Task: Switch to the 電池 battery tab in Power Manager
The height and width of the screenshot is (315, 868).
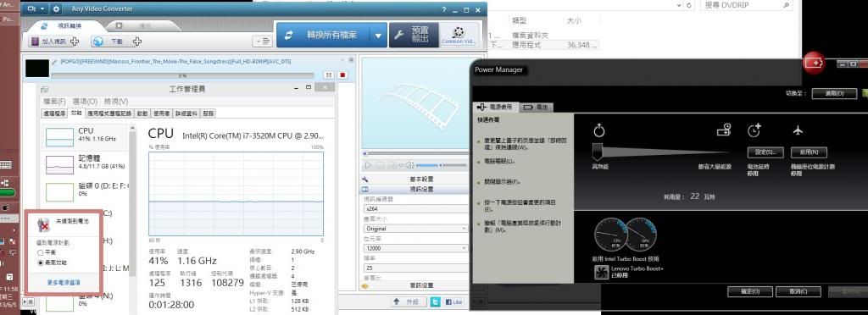Action: coord(537,107)
